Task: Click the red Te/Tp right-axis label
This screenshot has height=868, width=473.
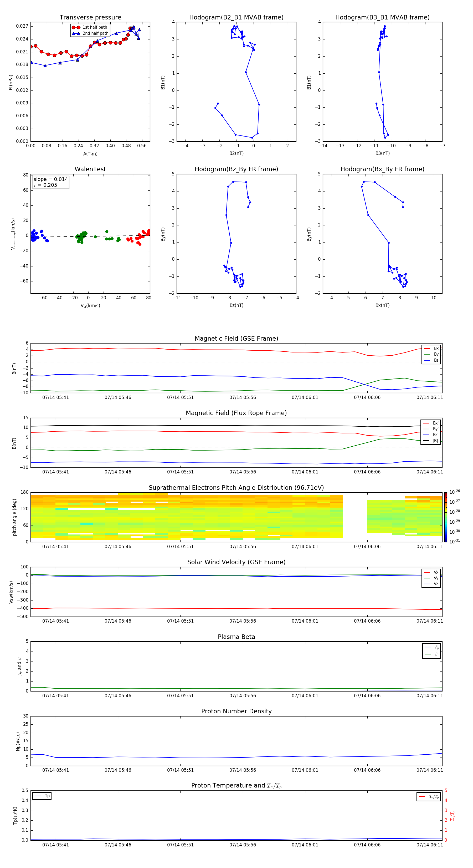Action: click(x=453, y=815)
